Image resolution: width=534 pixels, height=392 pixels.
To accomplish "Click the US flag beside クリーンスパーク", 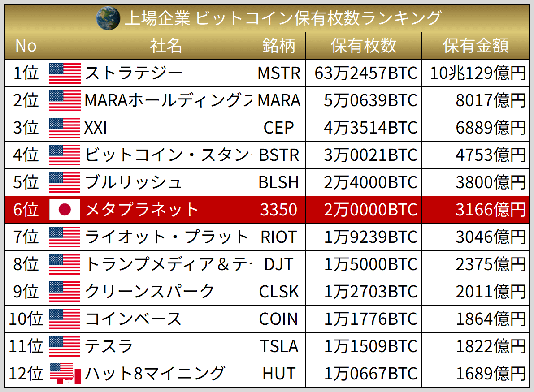I will point(65,292).
